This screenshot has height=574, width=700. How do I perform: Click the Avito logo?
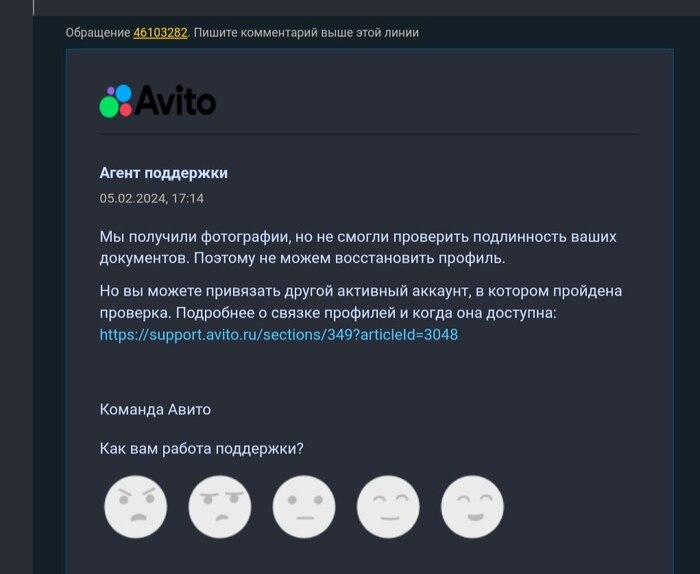(158, 101)
